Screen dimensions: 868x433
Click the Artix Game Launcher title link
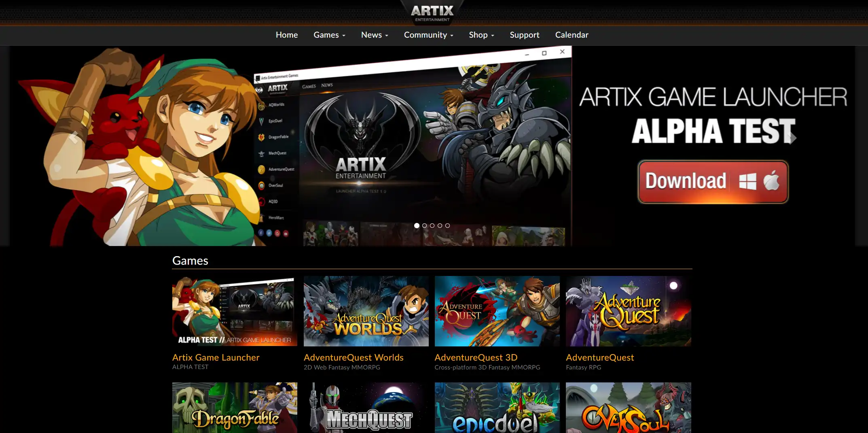click(216, 357)
